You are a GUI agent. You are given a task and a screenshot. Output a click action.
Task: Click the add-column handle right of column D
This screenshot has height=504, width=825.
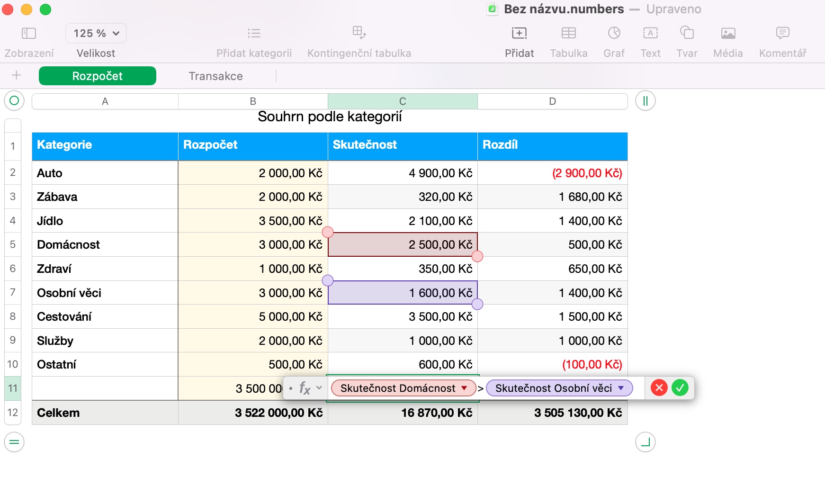[645, 101]
